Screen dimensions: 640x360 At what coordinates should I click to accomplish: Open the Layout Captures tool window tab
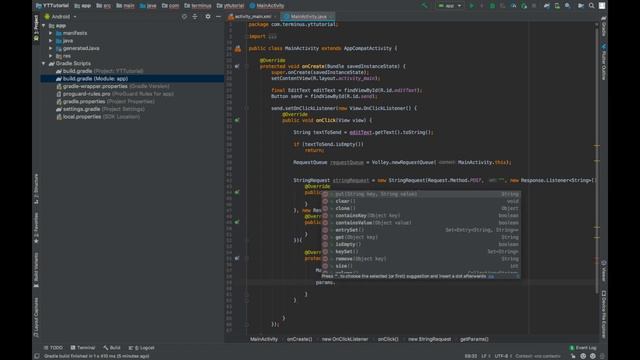pos(36,317)
